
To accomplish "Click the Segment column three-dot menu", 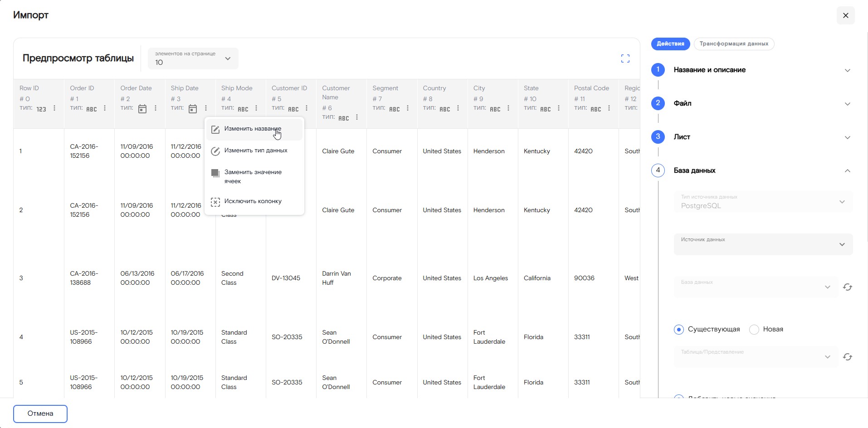I will [x=407, y=108].
